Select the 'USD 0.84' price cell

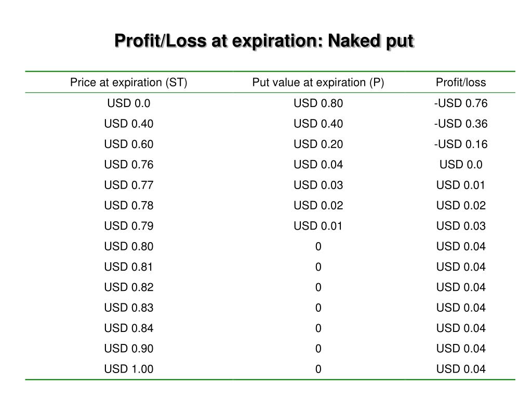click(129, 328)
